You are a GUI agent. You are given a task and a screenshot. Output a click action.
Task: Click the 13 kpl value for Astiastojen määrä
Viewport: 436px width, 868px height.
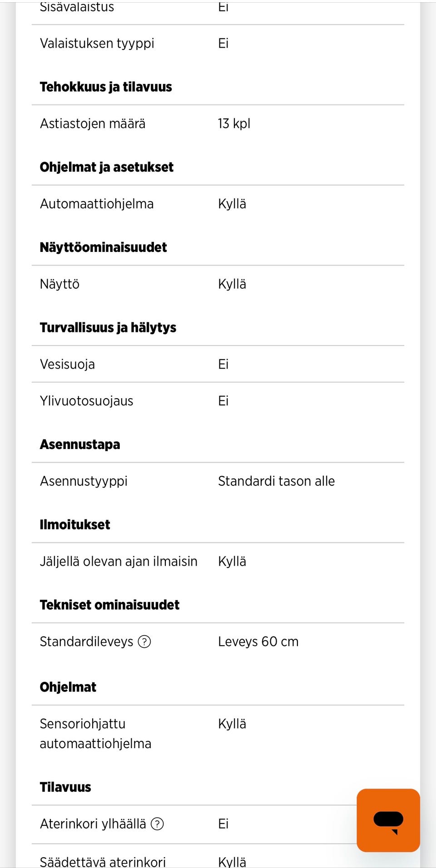(234, 123)
